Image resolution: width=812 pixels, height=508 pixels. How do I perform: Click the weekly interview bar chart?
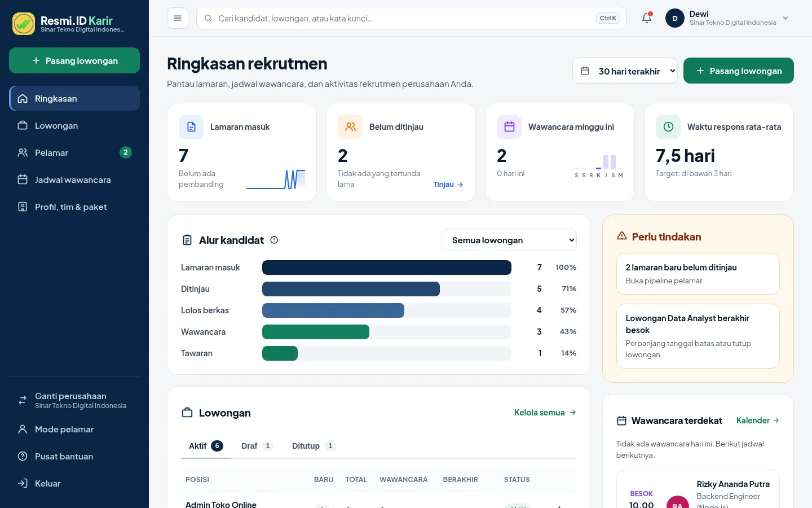click(598, 166)
